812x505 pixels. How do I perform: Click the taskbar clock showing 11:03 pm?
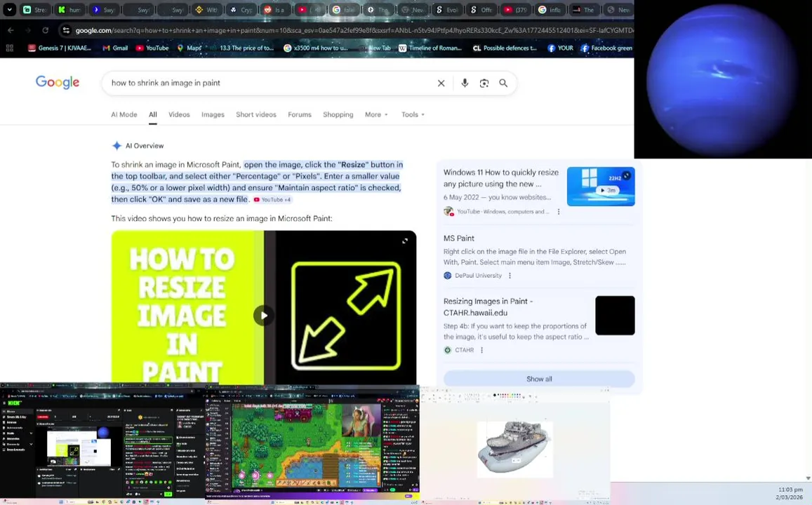click(790, 493)
